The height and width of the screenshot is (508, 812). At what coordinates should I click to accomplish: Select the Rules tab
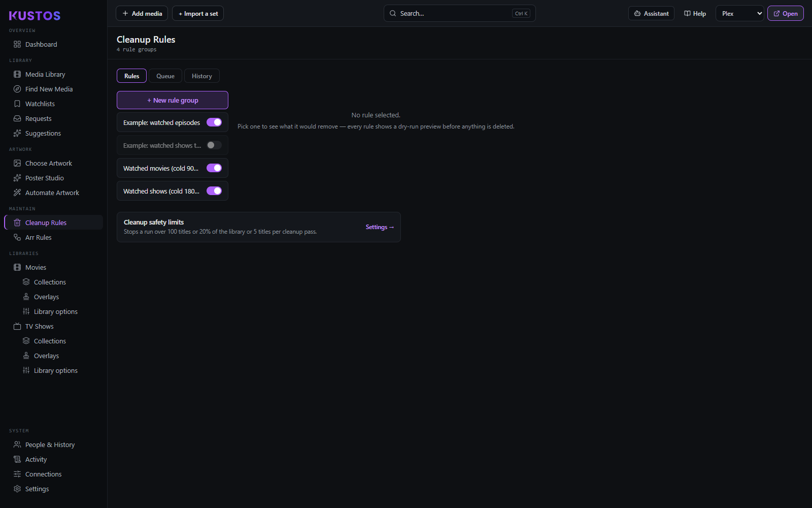click(x=132, y=76)
